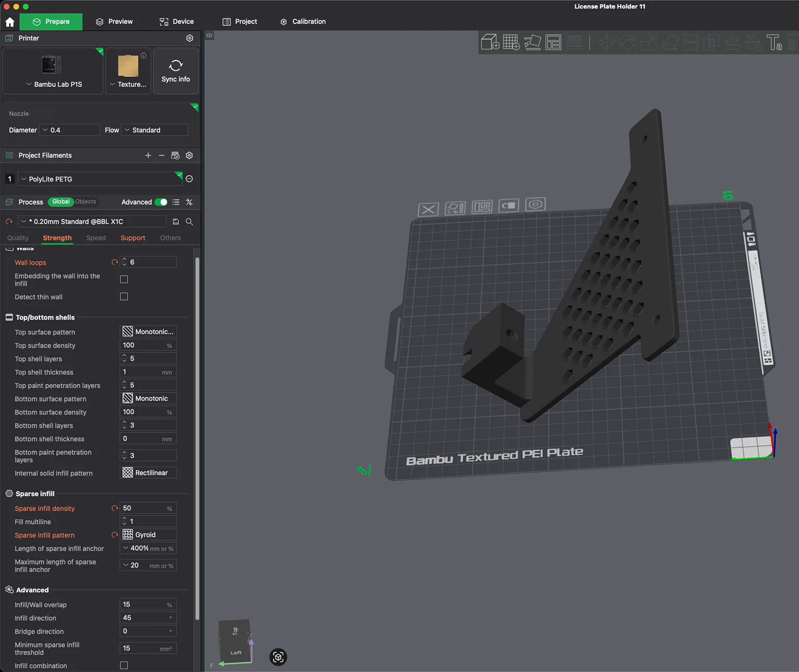The width and height of the screenshot is (799, 672).
Task: Add a new filament with plus icon
Action: pyautogui.click(x=148, y=156)
